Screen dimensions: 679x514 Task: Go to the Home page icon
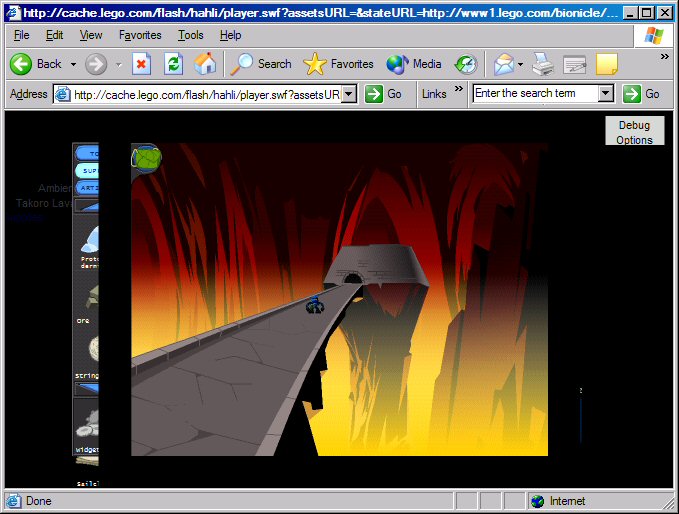click(205, 64)
